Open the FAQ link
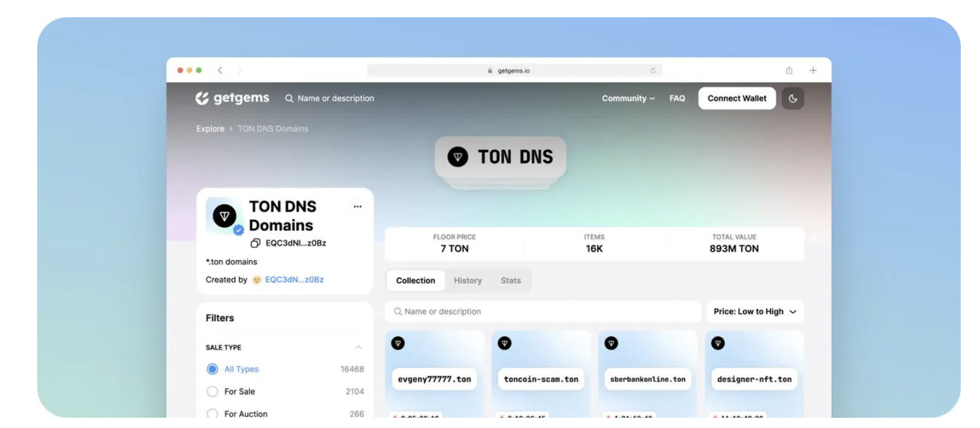Image resolution: width=980 pixels, height=428 pixels. click(x=677, y=99)
